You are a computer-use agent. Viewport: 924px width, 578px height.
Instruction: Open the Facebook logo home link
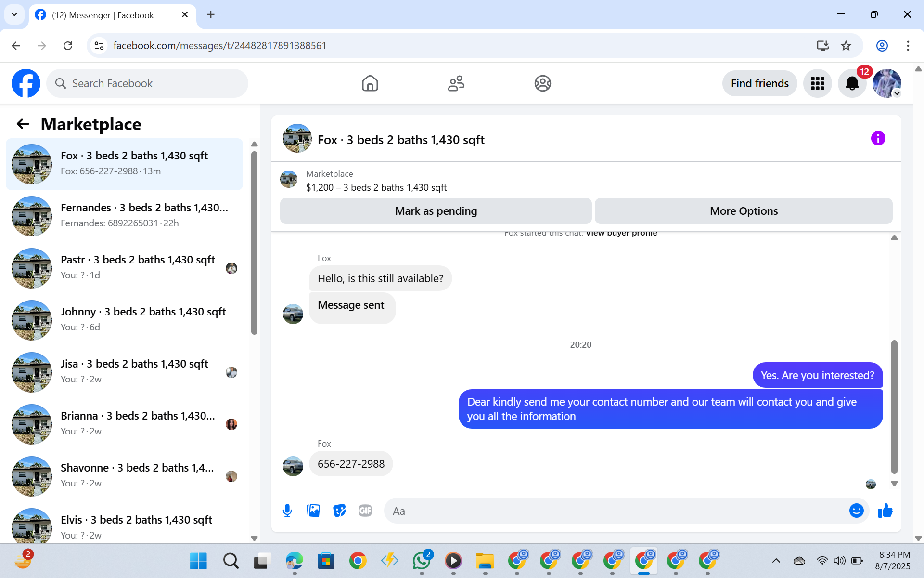[x=26, y=83]
